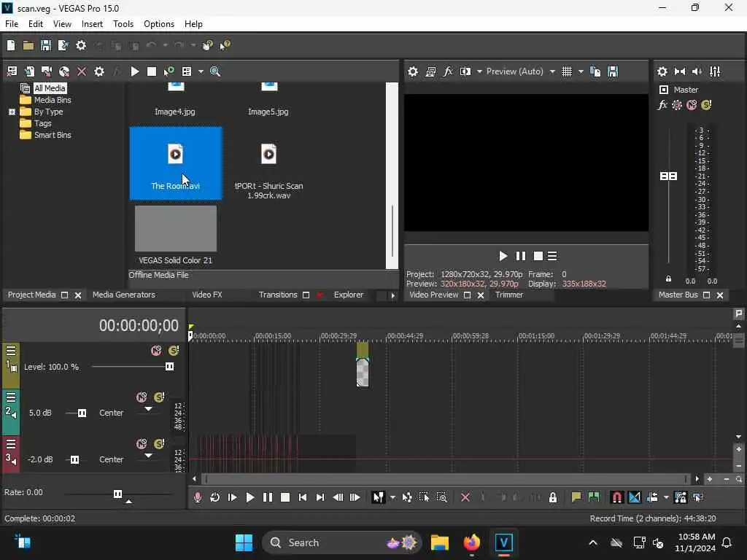747x560 pixels.
Task: Open Master Bus audio properties gear
Action: click(662, 71)
